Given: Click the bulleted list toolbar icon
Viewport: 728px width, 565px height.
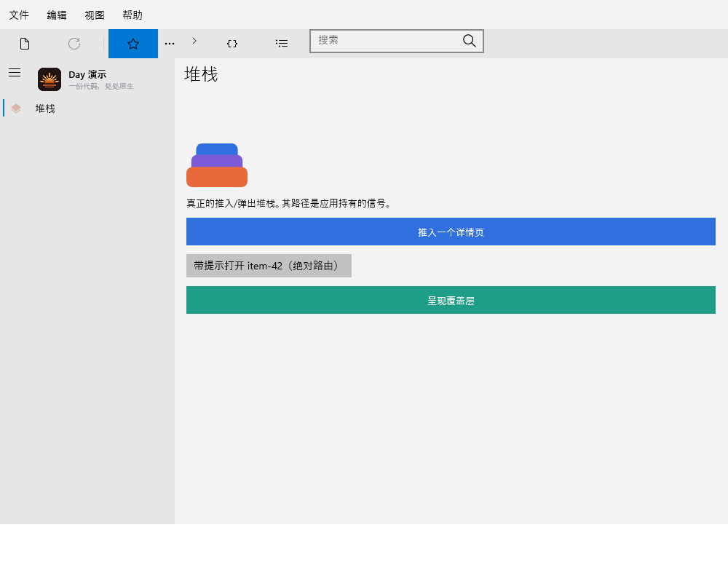Looking at the screenshot, I should [282, 44].
